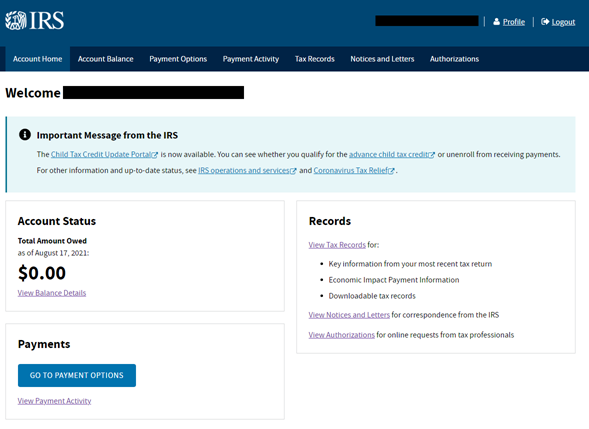
Task: Click the Logout arrow icon
Action: [x=545, y=22]
